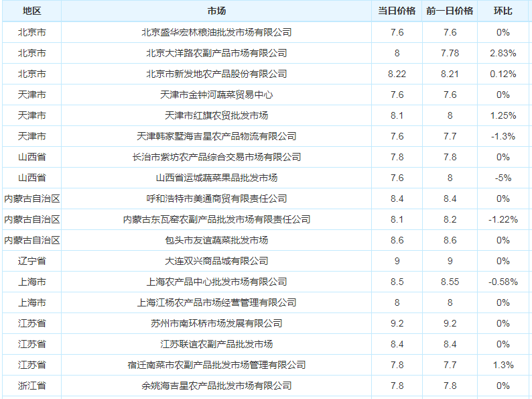Screen dimensions: 532x399
Task: Select 宿迁南菜市农副产品批发市场管理有限公司 cell
Action: click(216, 365)
